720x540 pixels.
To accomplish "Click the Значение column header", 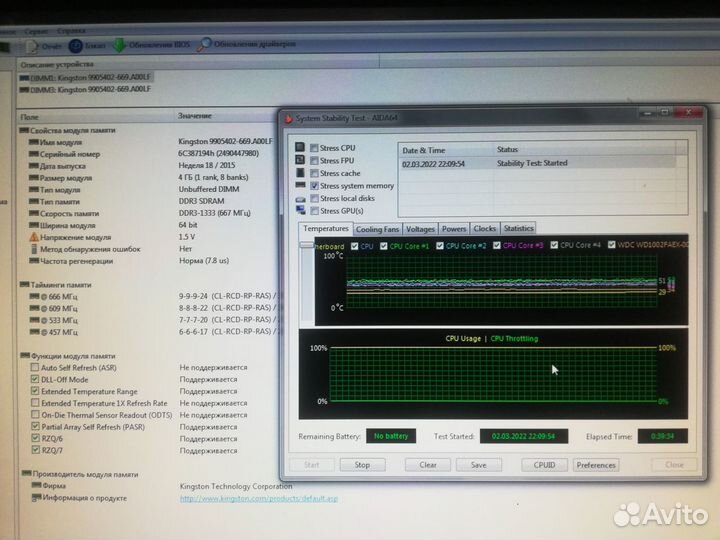I will (195, 116).
